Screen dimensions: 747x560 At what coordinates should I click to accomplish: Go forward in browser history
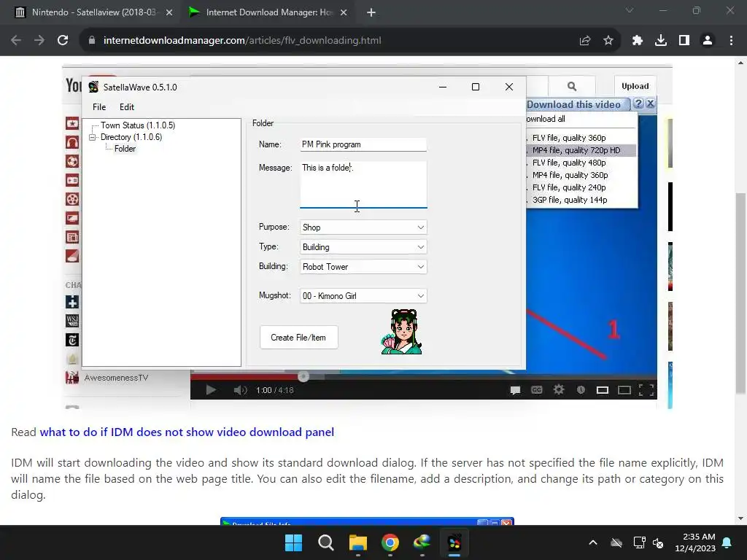tap(39, 41)
